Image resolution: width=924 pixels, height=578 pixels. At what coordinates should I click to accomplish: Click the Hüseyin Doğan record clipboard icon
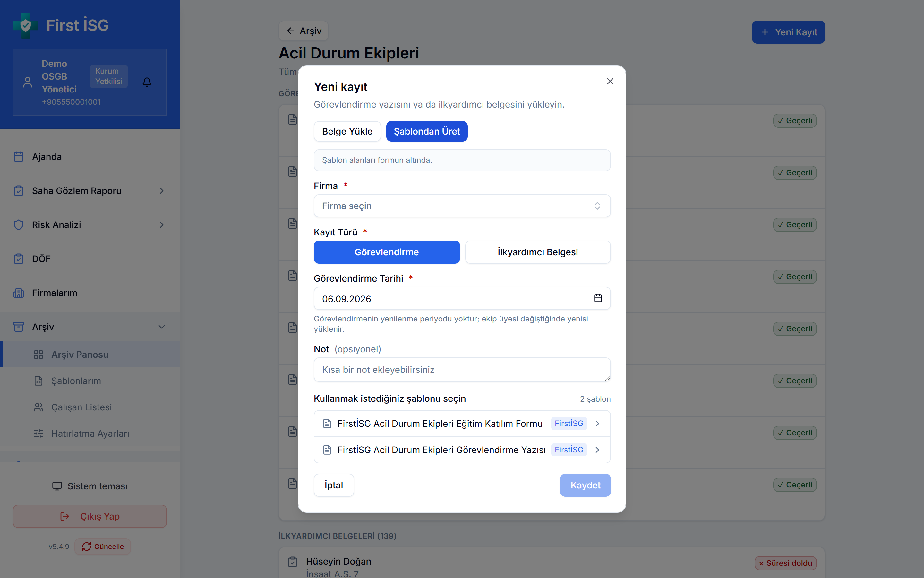(x=293, y=562)
